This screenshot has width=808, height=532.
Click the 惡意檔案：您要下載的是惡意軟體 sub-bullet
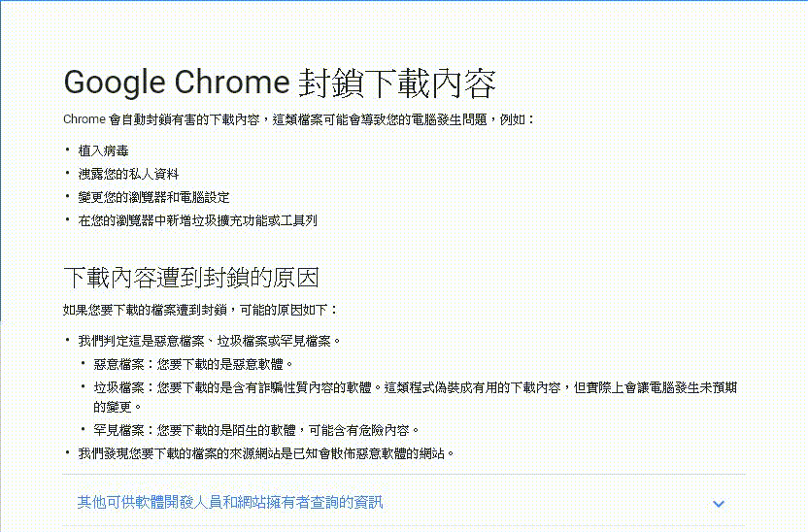[x=194, y=364]
